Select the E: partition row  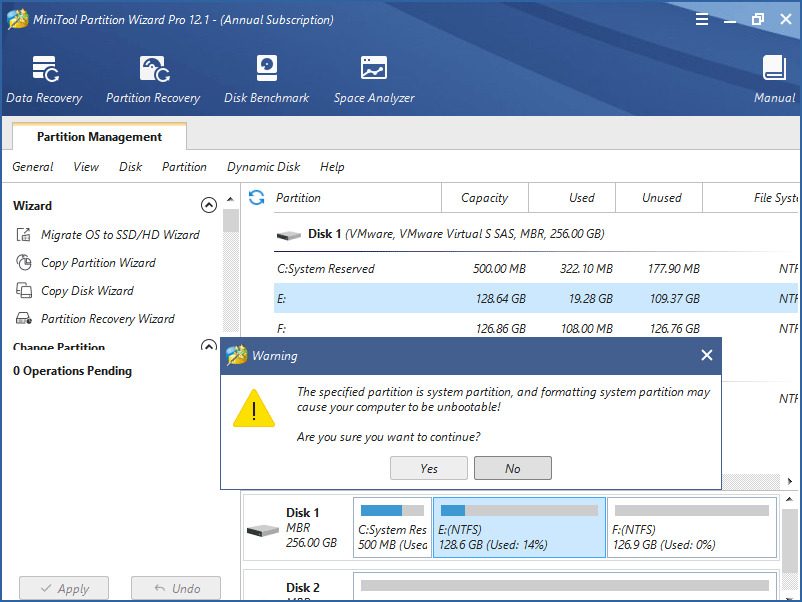pyautogui.click(x=536, y=298)
